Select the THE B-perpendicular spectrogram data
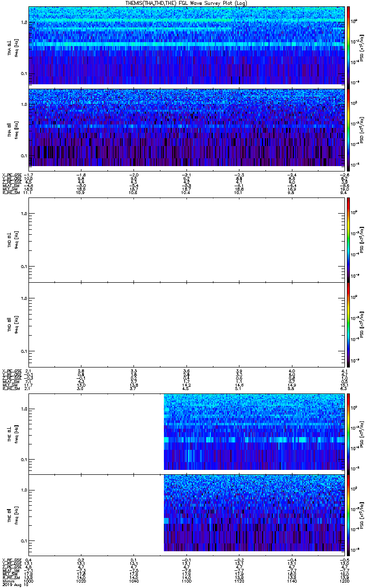368x588 pixels. pos(253,432)
